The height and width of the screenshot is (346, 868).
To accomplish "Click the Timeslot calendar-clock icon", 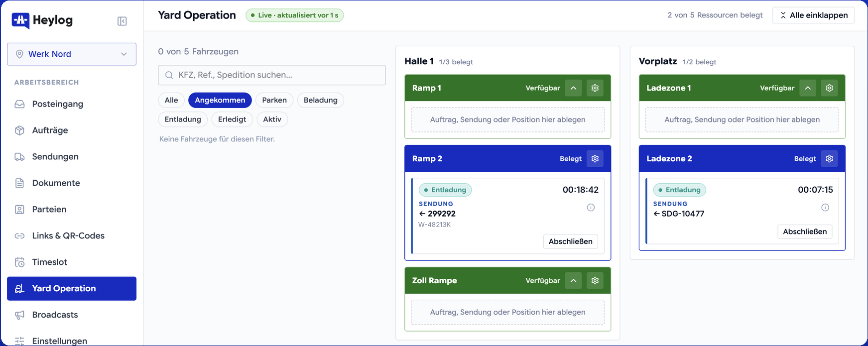I will (x=19, y=262).
